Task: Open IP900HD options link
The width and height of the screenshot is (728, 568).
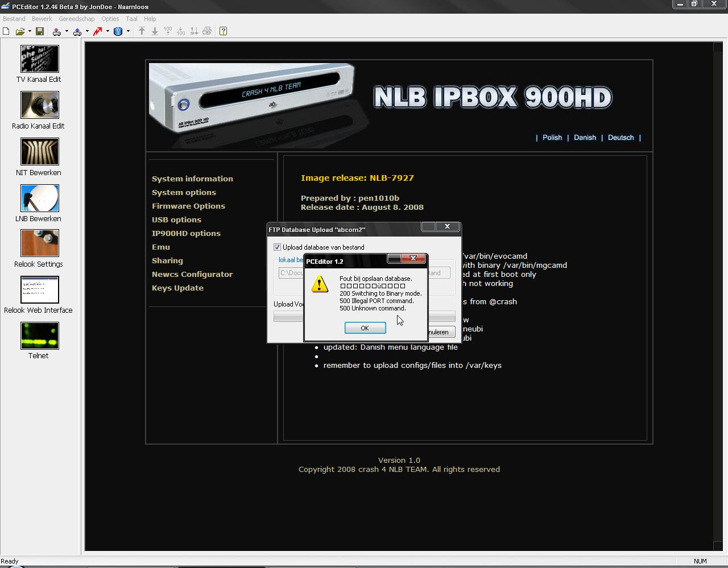Action: tap(186, 233)
